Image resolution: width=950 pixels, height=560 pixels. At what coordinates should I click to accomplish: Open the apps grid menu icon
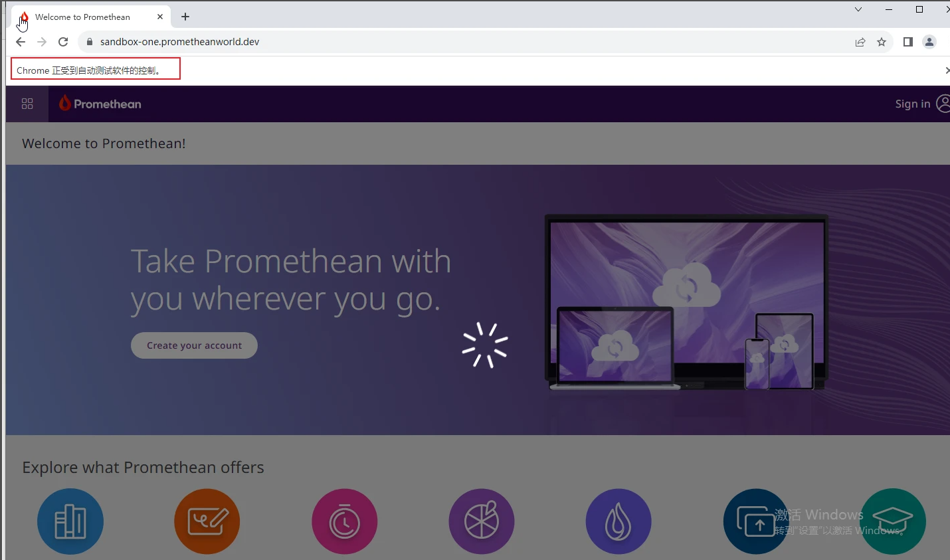coord(27,104)
